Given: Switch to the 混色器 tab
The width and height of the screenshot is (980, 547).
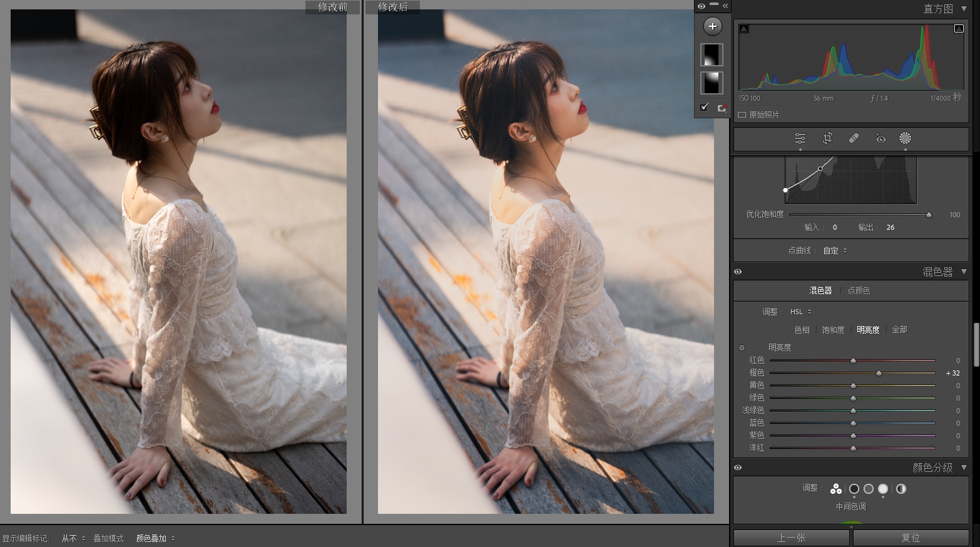Looking at the screenshot, I should point(820,290).
